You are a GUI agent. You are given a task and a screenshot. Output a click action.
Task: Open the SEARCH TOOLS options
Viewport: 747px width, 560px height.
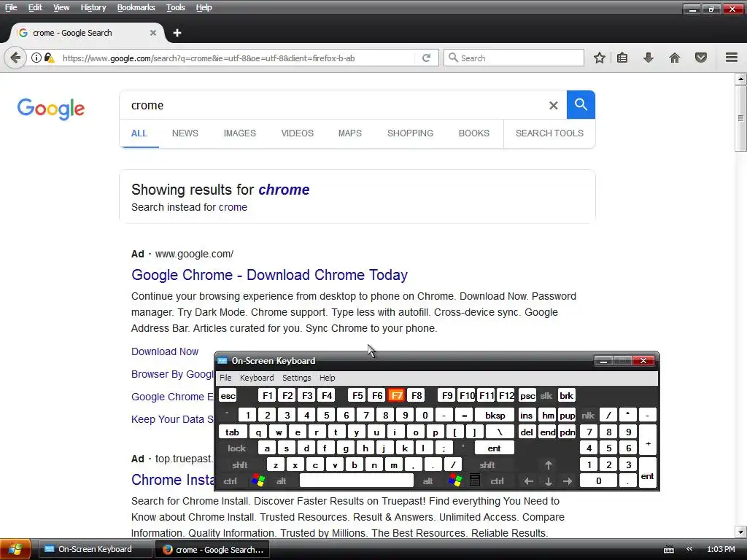[x=549, y=133]
